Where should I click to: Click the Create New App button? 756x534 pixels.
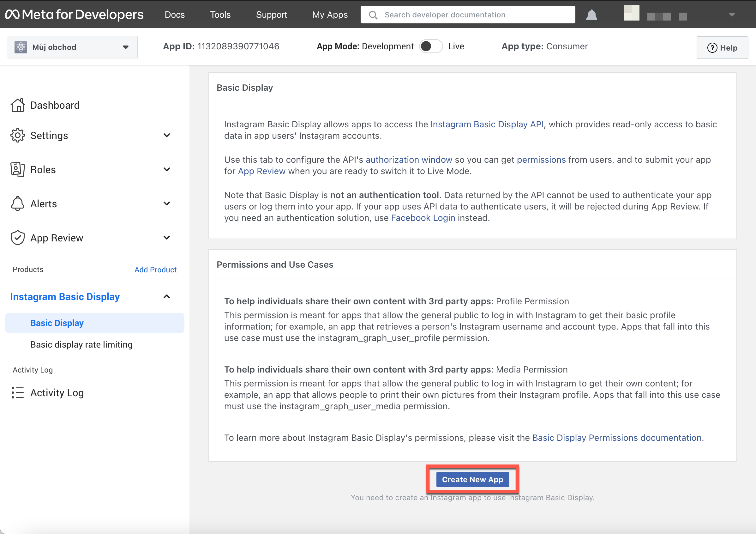472,479
